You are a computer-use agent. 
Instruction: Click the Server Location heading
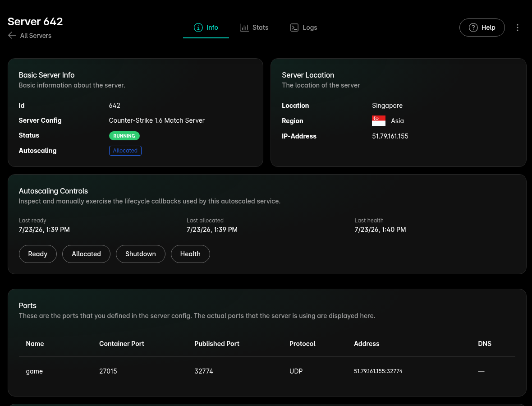click(x=308, y=75)
